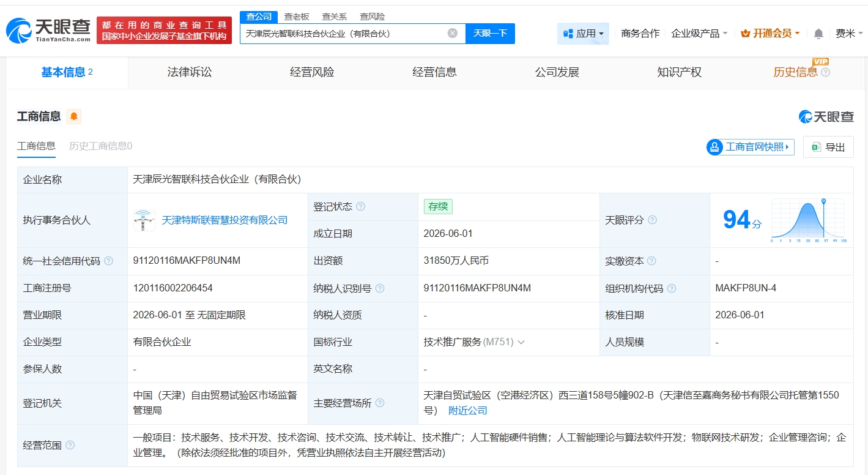This screenshot has height=475, width=868.
Task: Select the 查公司 search tab
Action: 259,17
